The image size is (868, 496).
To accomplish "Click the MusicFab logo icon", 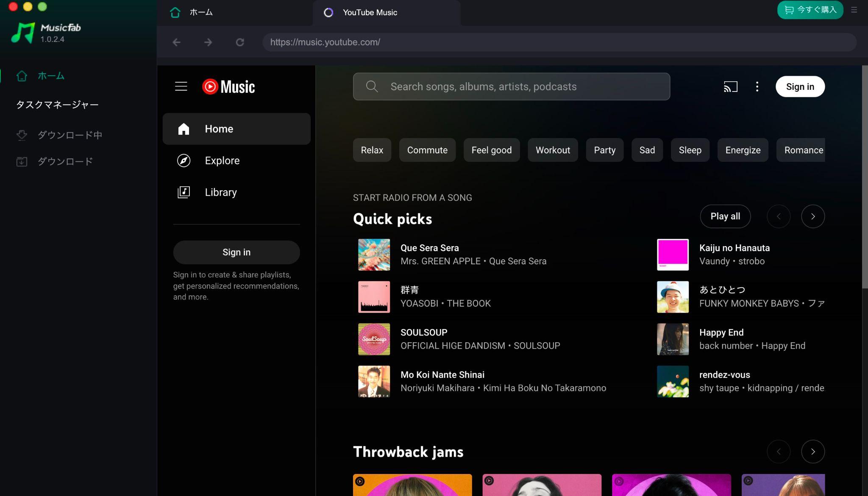I will 23,33.
